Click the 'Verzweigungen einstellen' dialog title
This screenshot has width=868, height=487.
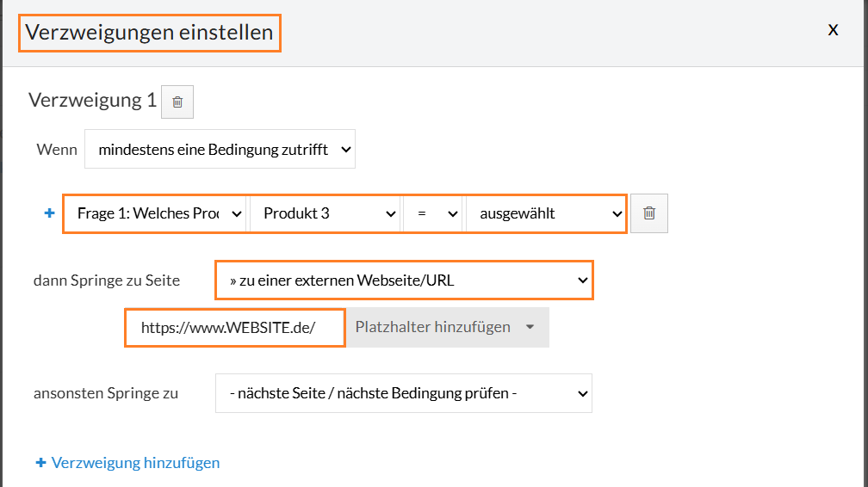coord(150,33)
